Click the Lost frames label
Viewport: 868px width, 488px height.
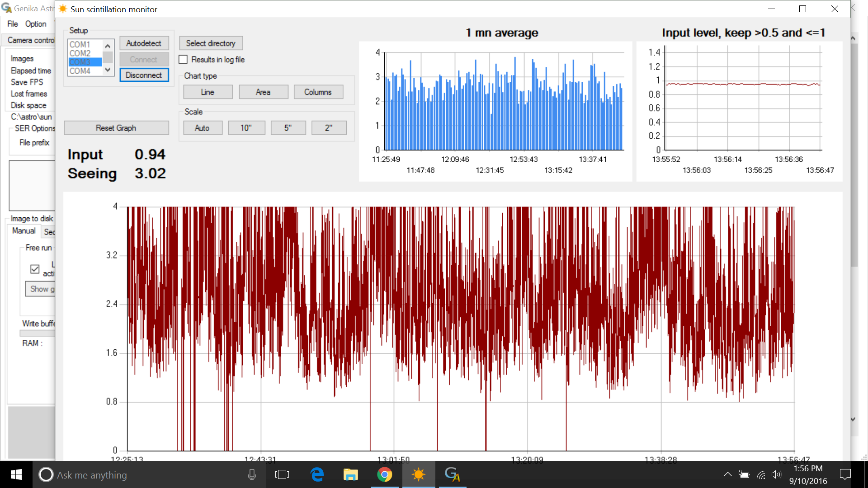(29, 94)
